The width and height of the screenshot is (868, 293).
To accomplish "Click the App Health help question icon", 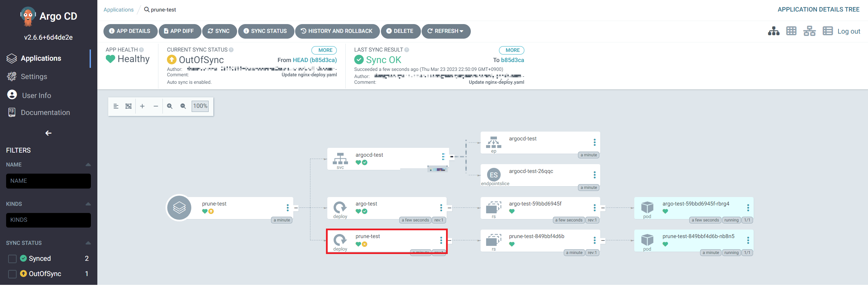I will click(141, 50).
